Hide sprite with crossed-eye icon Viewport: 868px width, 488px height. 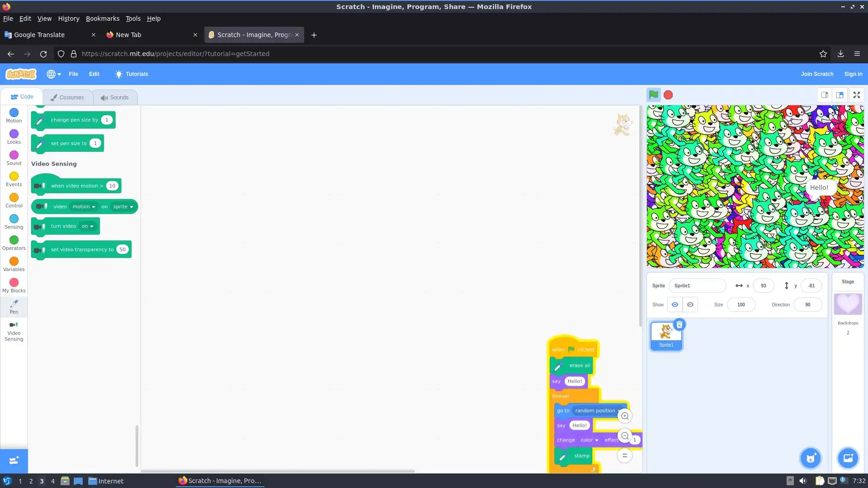point(690,305)
